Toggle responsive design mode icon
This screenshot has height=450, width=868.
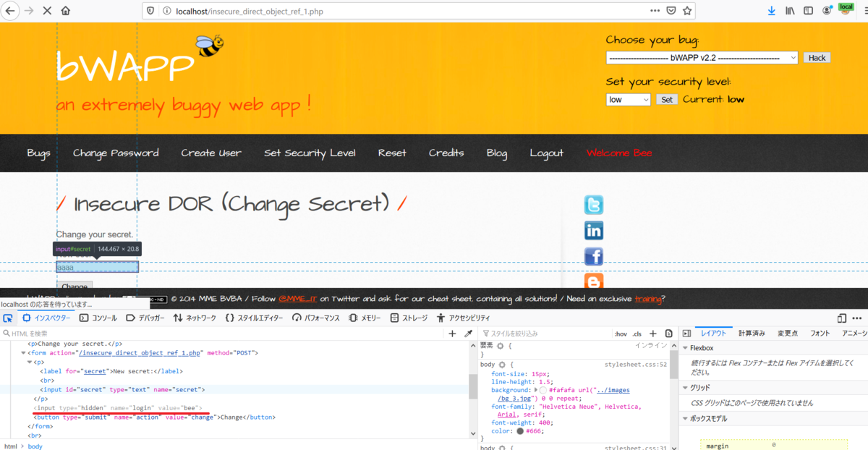(x=842, y=318)
